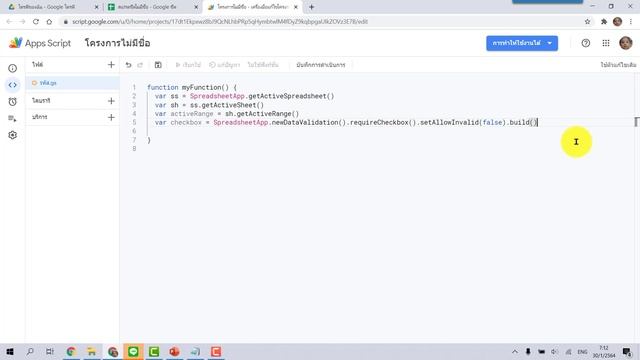Open volume control in system tray
640x360 pixels.
coord(554,351)
